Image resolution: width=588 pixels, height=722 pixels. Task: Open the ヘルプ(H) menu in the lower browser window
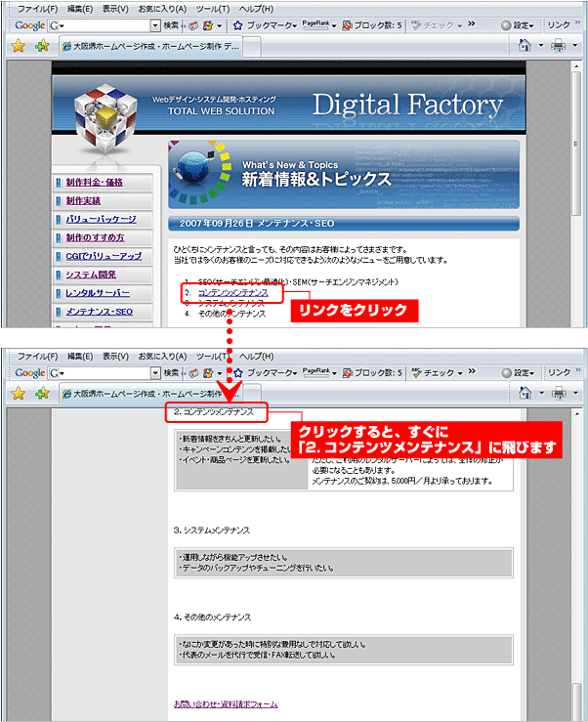tap(256, 357)
